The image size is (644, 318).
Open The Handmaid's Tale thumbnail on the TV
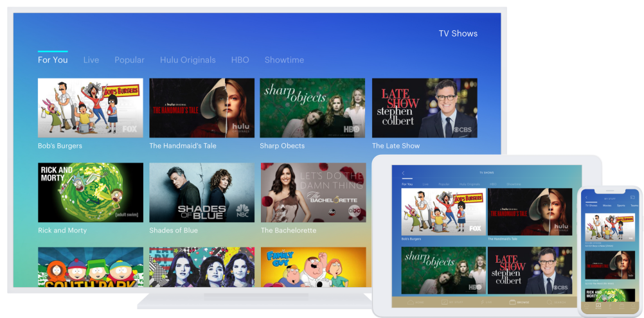tap(202, 108)
